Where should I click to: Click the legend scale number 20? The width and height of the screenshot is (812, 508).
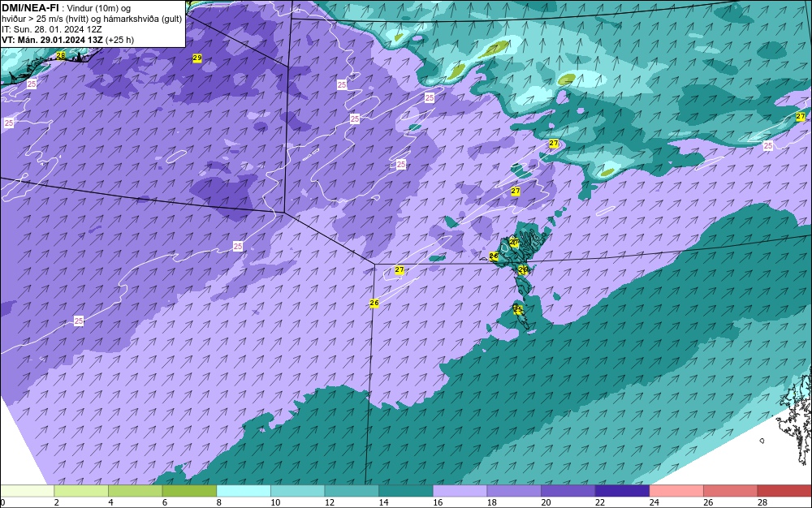(546, 502)
